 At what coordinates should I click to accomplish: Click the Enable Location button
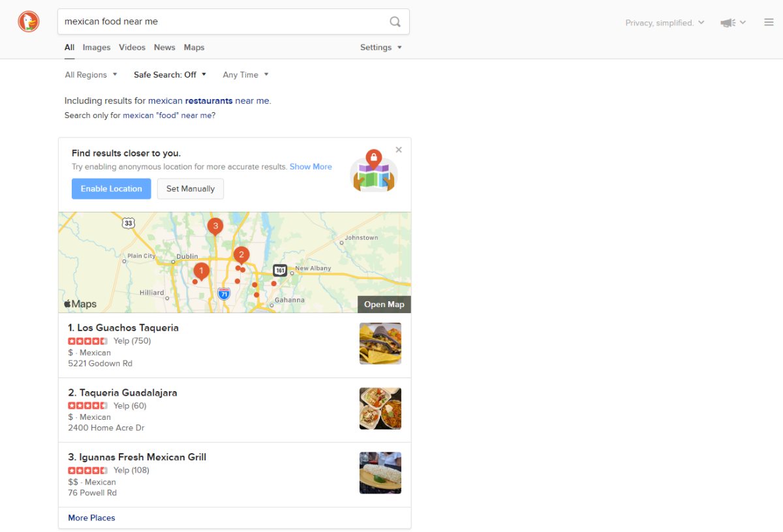coord(112,189)
